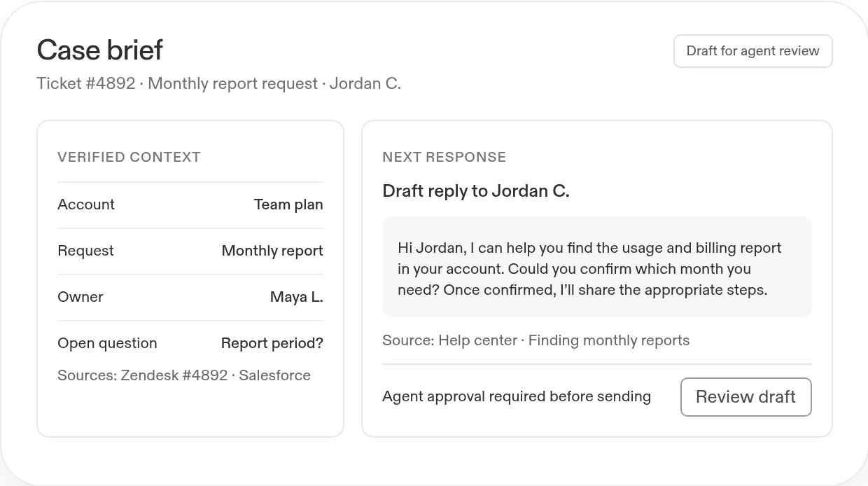Select the Draft reply to Jordan C. heading
The height and width of the screenshot is (486, 868).
[x=476, y=191]
